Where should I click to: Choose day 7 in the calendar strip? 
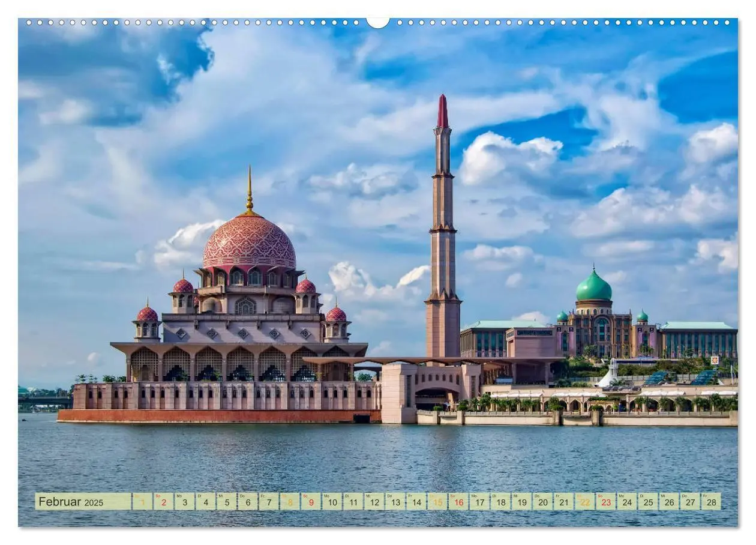pos(268,501)
